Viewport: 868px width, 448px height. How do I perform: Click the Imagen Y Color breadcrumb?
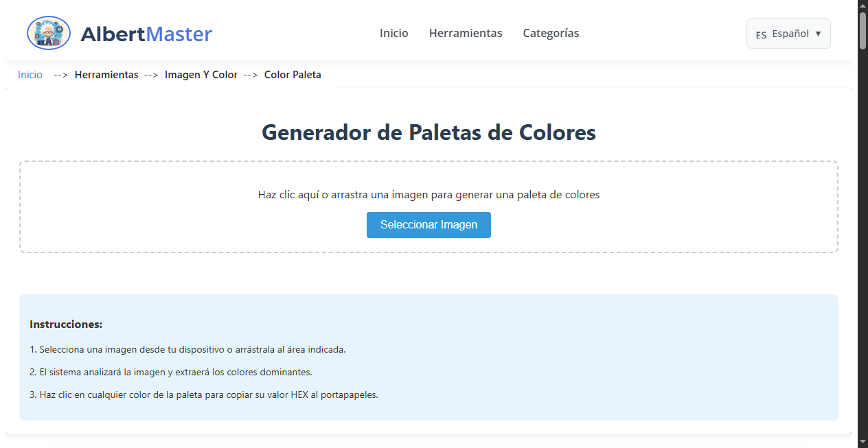coord(201,74)
